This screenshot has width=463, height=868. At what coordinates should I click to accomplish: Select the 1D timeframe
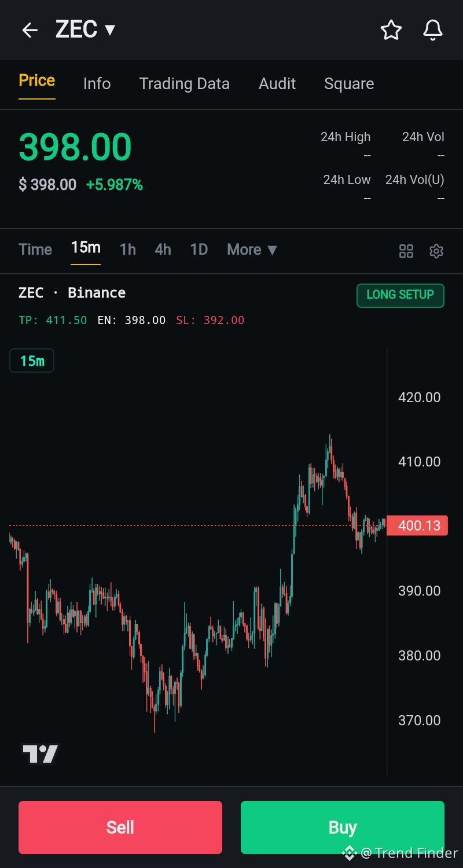coord(199,250)
